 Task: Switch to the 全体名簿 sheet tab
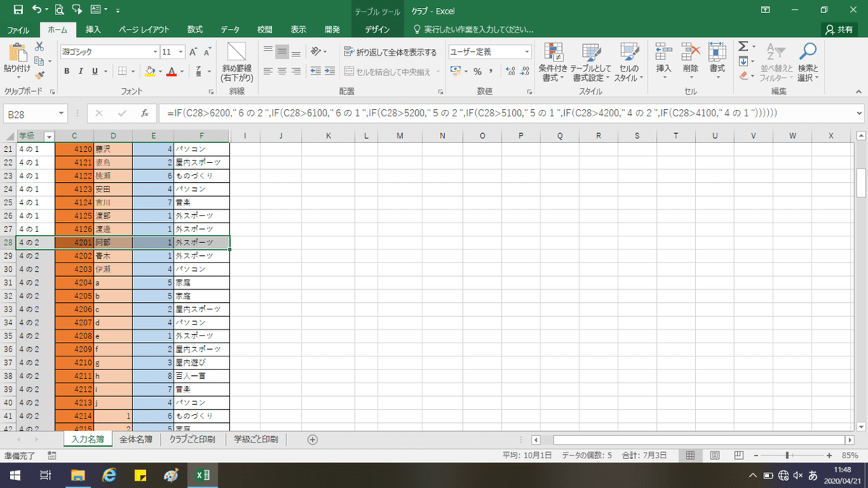coord(136,439)
